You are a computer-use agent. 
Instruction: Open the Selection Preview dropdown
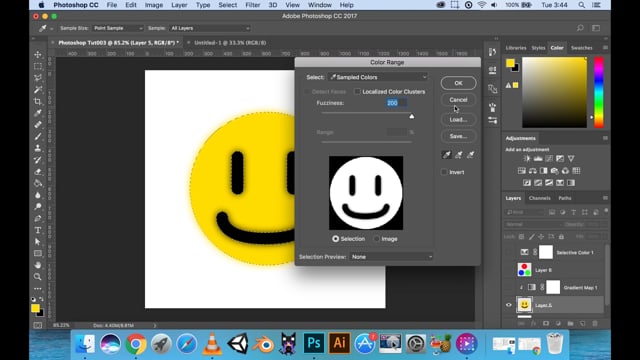click(x=391, y=257)
